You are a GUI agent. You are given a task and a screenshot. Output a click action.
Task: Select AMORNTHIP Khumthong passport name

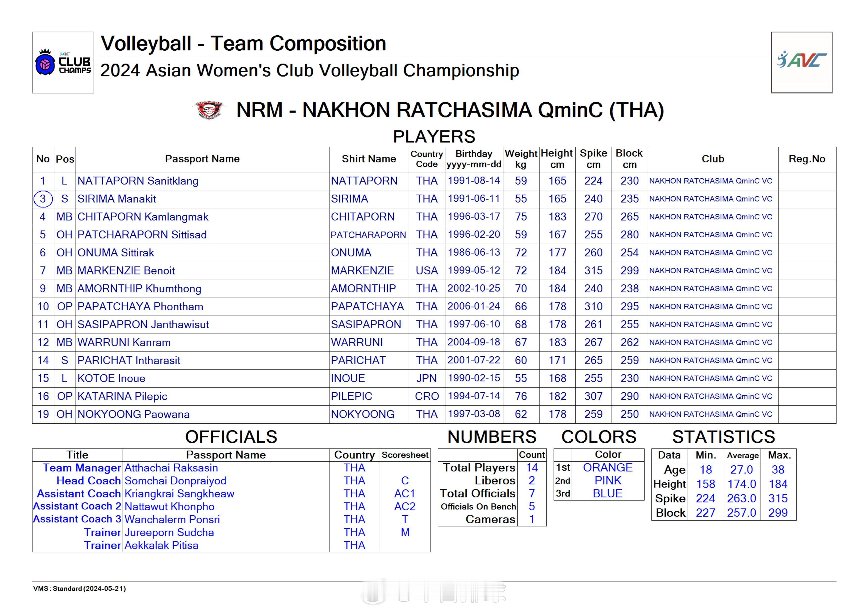tap(140, 289)
